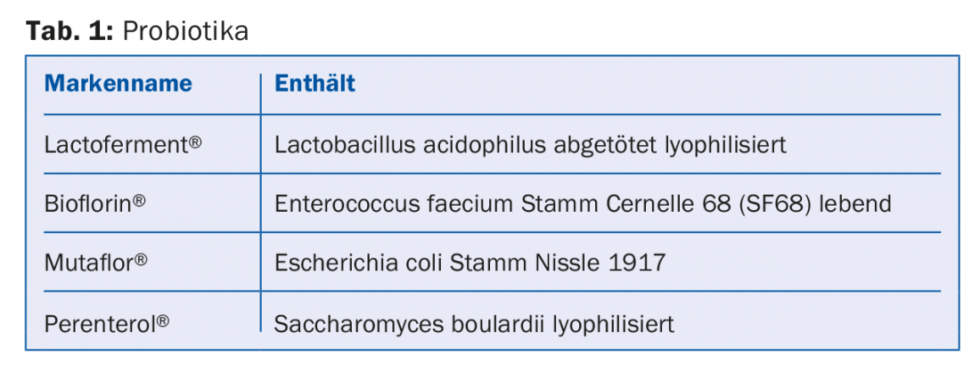Click the registered symbol after Perenterol

click(x=163, y=320)
